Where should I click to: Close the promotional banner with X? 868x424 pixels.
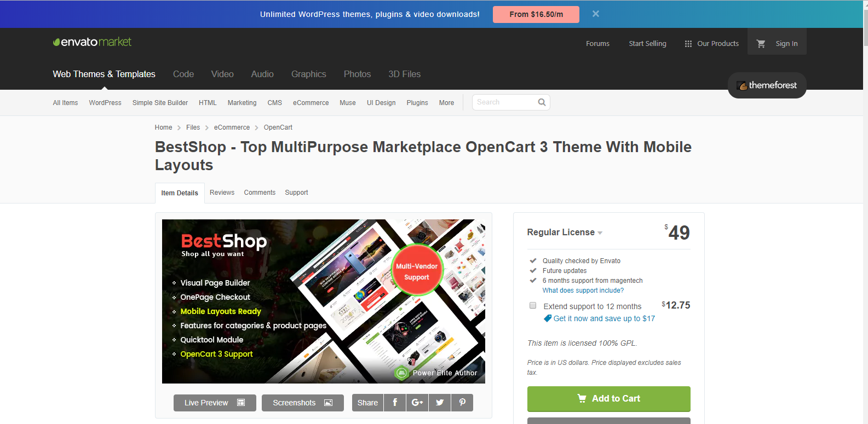596,14
